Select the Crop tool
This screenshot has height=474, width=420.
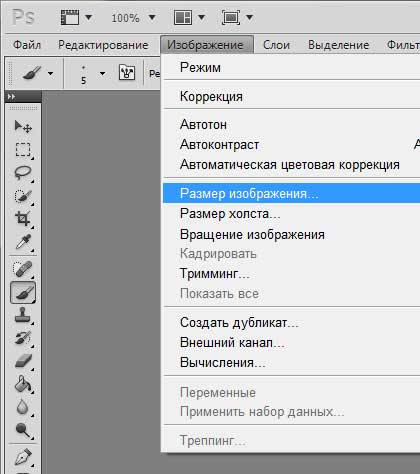(23, 219)
